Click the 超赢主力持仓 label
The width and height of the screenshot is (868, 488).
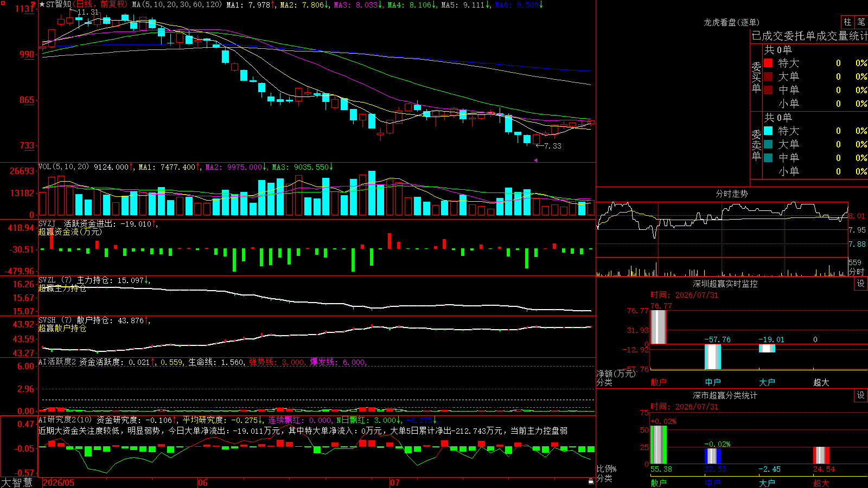[62, 288]
